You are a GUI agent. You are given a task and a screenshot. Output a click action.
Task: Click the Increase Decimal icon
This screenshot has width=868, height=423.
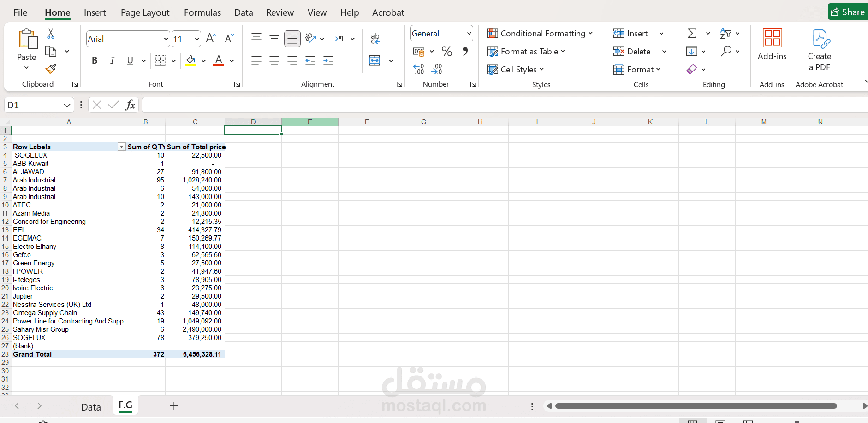[419, 69]
